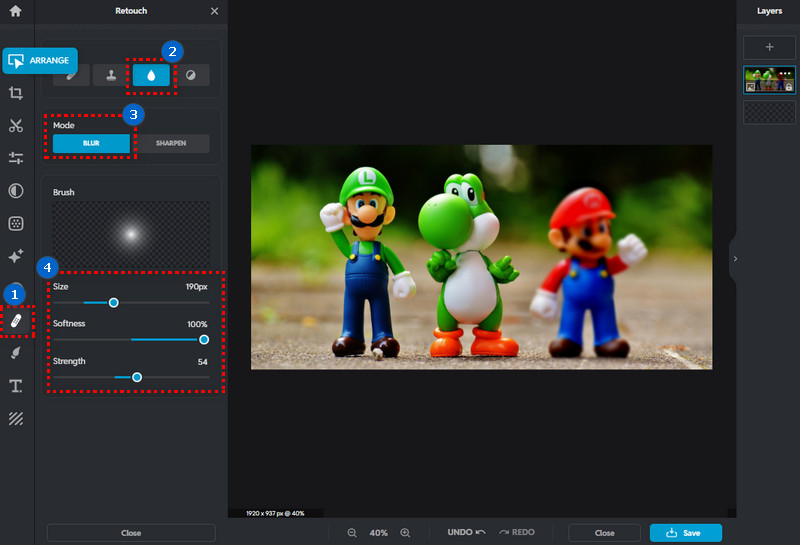
Task: Open the diagonal-lines Element tool
Action: tap(16, 418)
